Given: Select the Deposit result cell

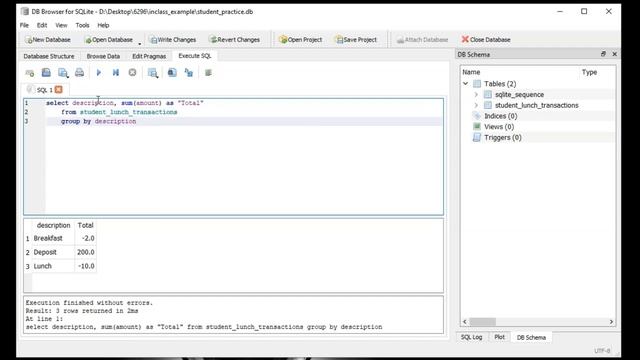Looking at the screenshot, I should pyautogui.click(x=53, y=252).
